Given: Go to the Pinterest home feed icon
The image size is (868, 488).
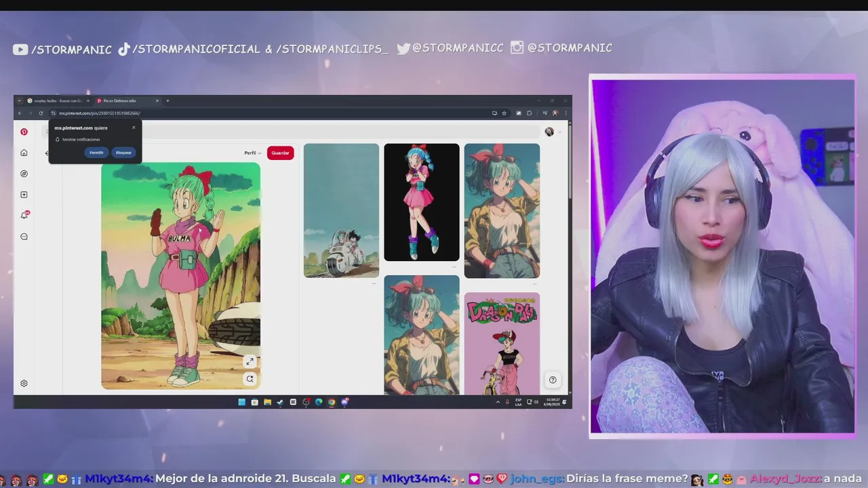Looking at the screenshot, I should (24, 152).
